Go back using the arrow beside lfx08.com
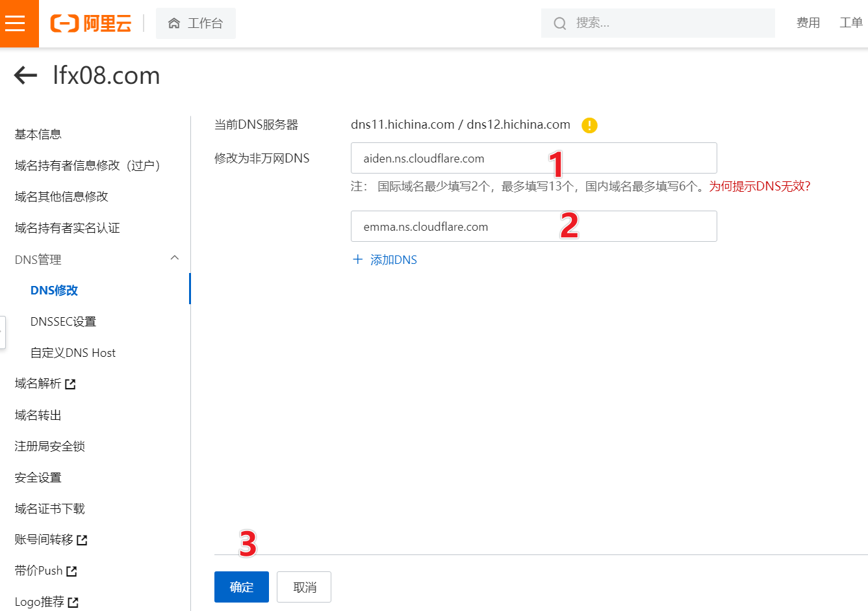Viewport: 868px width, 611px height. coord(26,75)
